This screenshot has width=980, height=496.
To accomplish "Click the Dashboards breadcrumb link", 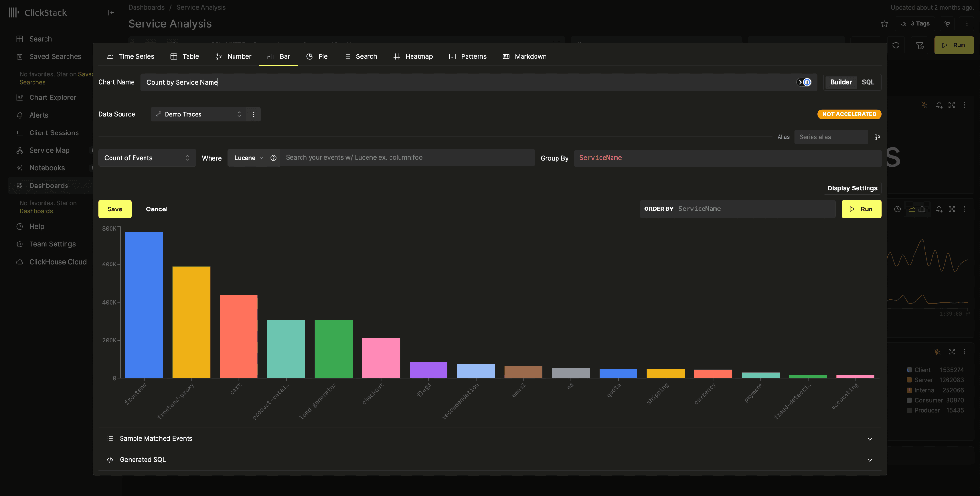I will tap(146, 7).
